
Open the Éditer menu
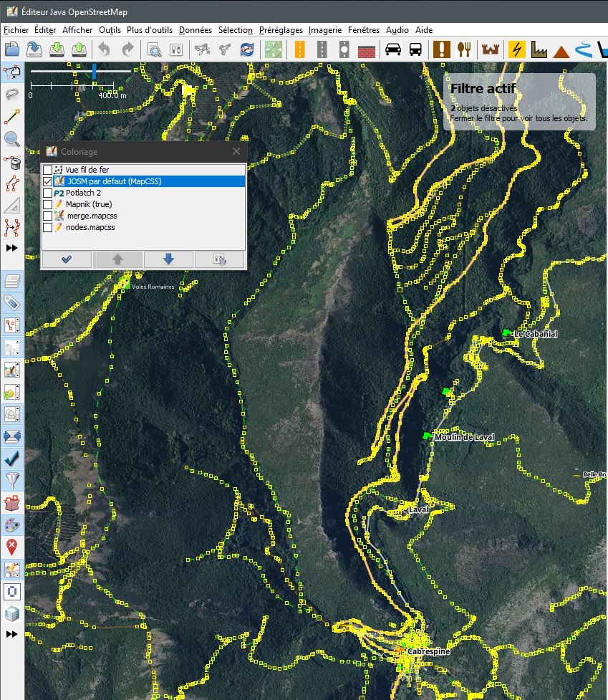pyautogui.click(x=45, y=30)
